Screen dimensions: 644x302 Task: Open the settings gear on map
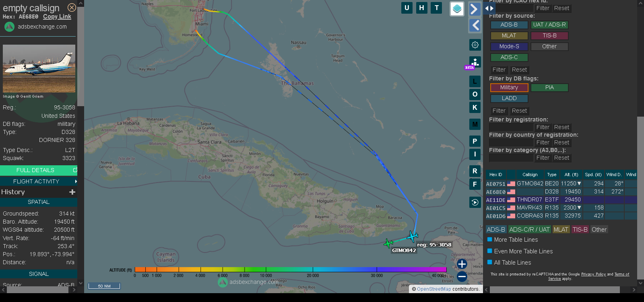pos(475,45)
